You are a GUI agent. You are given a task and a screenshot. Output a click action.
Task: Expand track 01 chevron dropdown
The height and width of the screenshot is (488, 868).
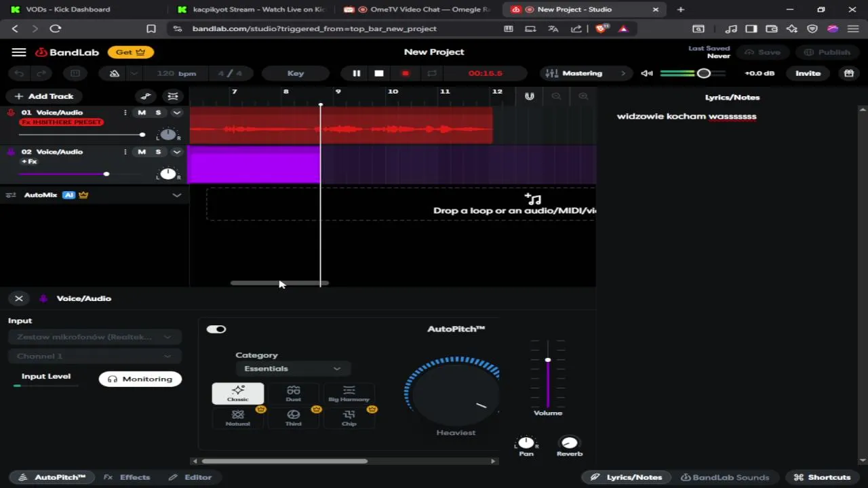tap(177, 113)
